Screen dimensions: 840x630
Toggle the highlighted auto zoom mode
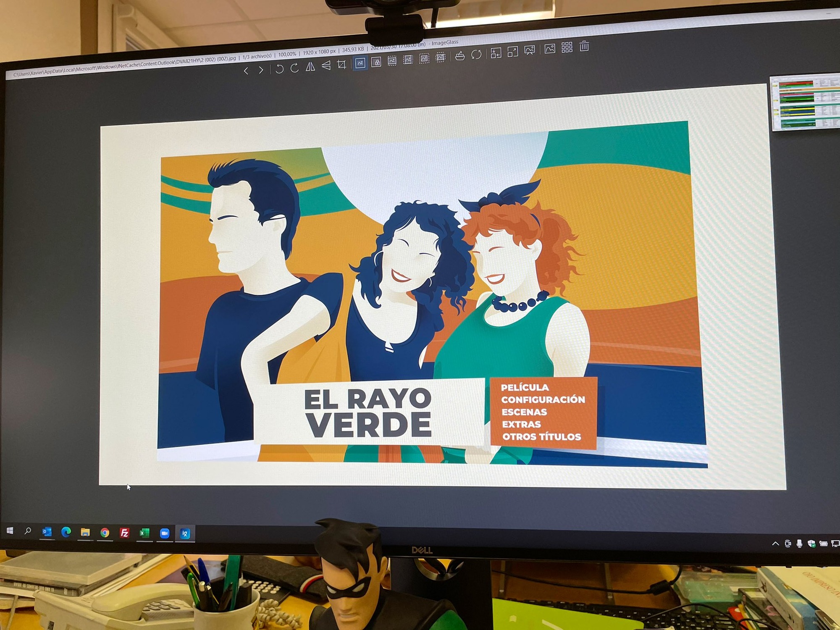360,63
